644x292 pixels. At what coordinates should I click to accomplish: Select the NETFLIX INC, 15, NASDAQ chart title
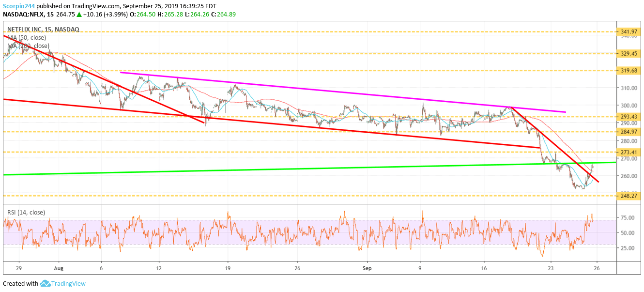tap(43, 30)
